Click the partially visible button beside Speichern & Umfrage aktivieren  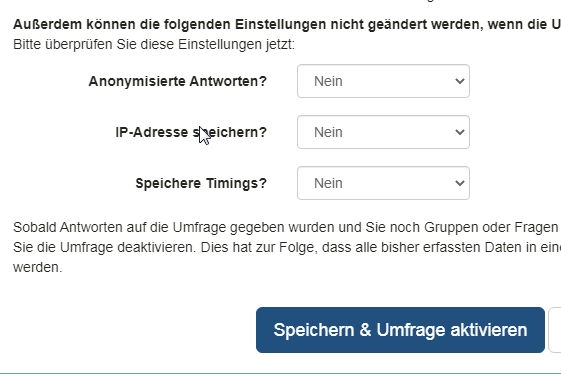point(555,330)
